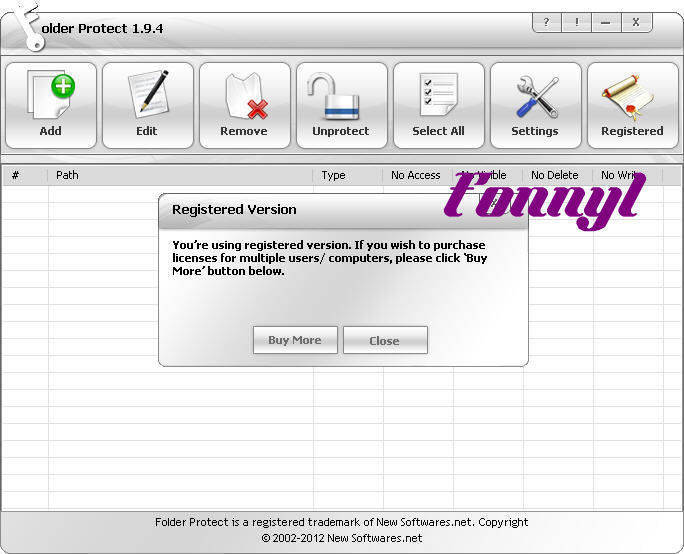Click the Registered Version dialog title
The width and height of the screenshot is (684, 554).
click(234, 210)
